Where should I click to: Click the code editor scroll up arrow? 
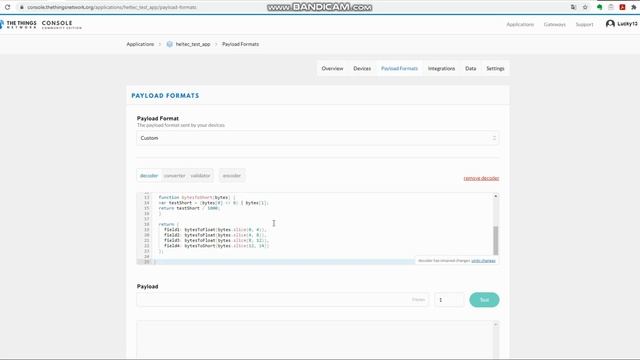(x=496, y=196)
